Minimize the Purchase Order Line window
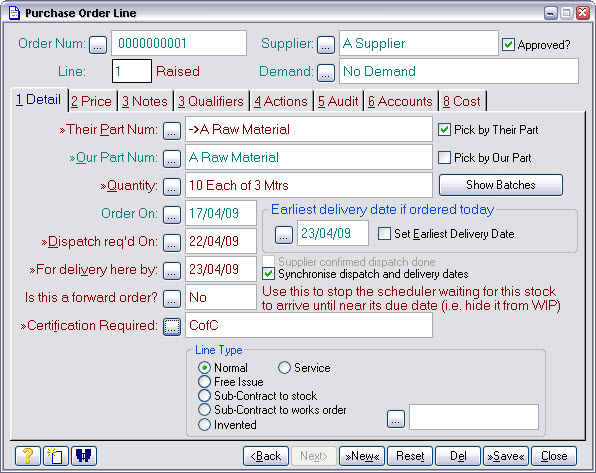 point(551,13)
